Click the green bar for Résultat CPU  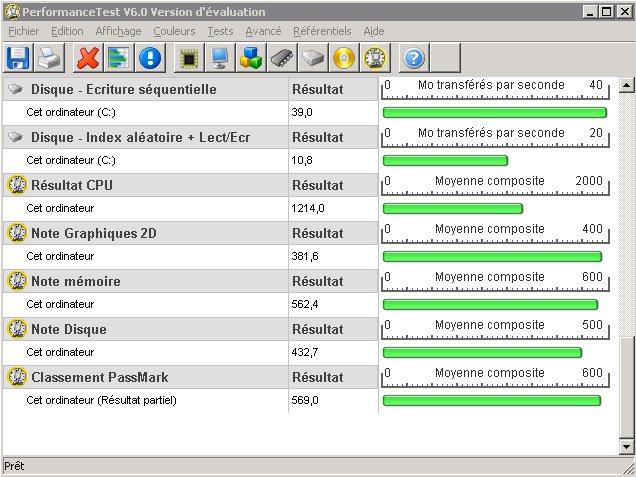453,208
